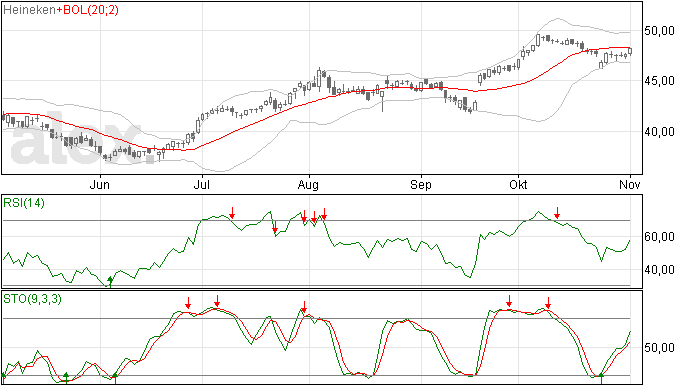690x387 pixels.
Task: Click the Sep month label
Action: [421, 184]
